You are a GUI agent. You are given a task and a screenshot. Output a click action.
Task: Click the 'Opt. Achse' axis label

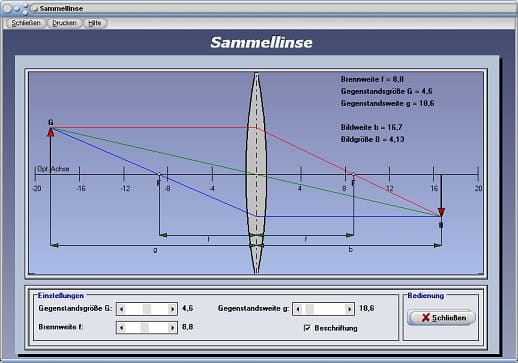[53, 169]
